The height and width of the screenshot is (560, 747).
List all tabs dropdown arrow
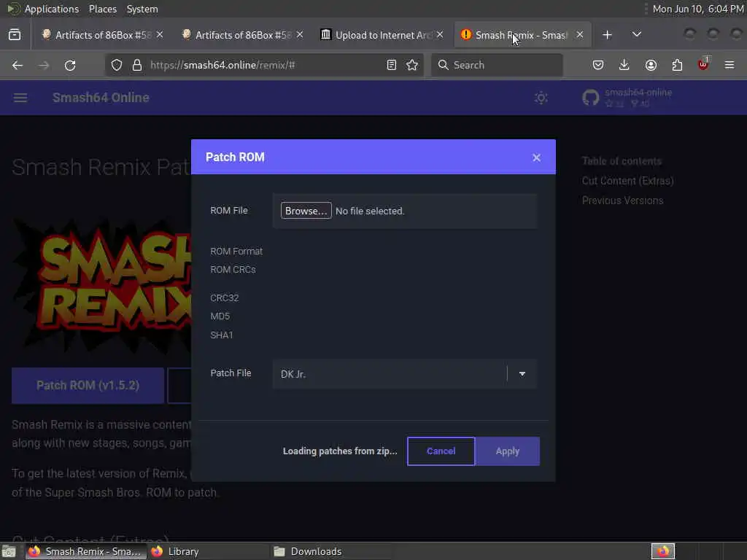(x=636, y=35)
